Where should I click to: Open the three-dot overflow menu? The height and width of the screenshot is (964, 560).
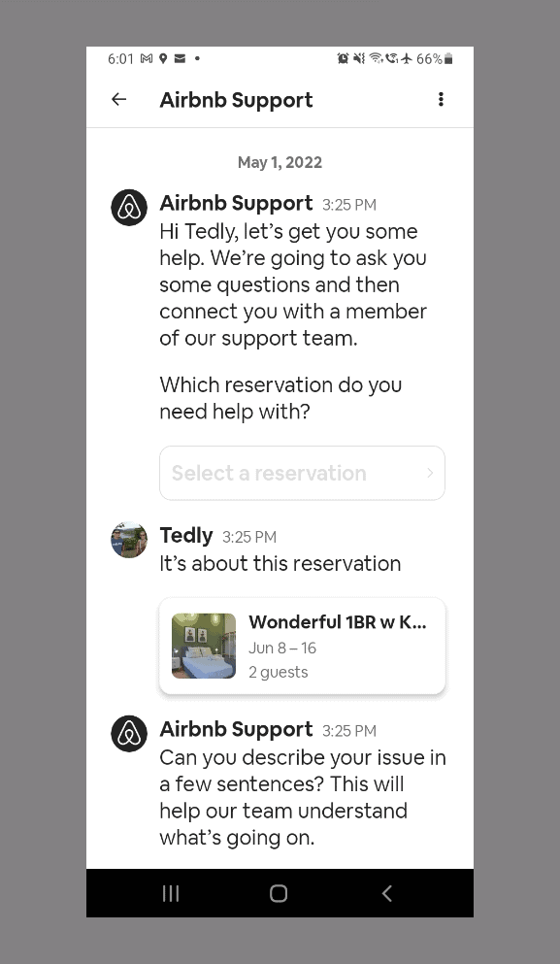coord(441,100)
